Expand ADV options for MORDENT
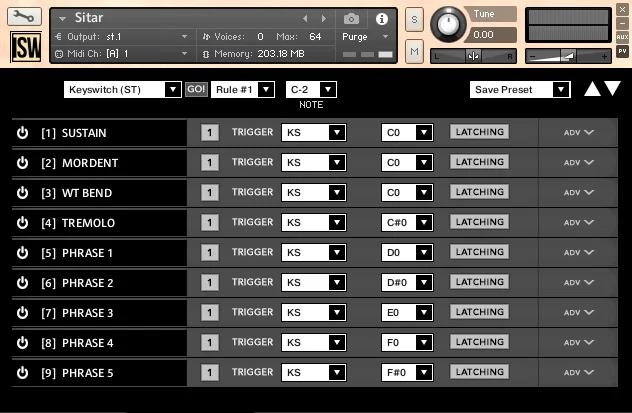 pos(579,162)
